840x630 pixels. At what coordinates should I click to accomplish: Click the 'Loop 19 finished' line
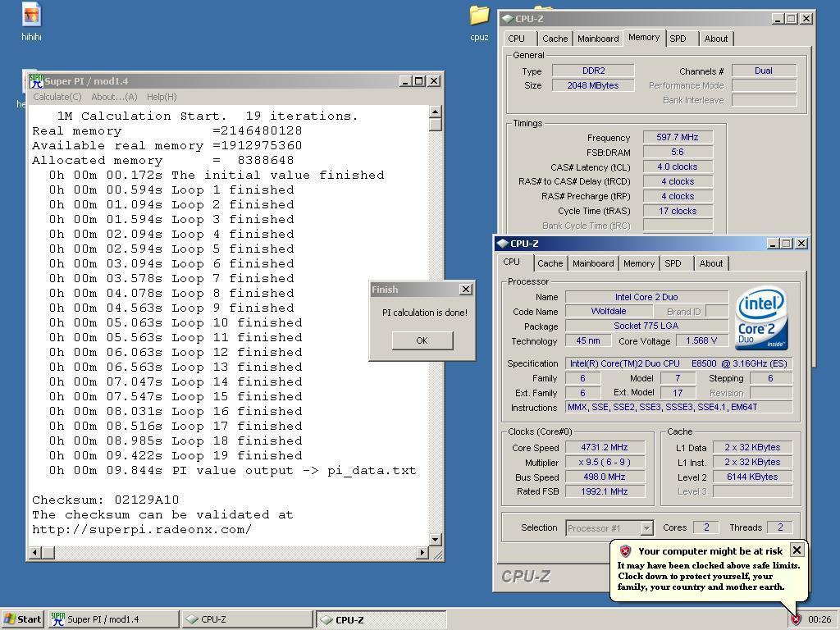[x=176, y=455]
